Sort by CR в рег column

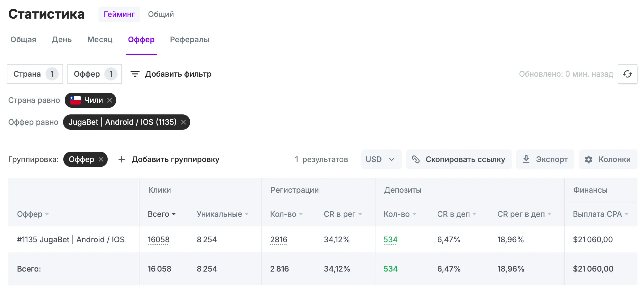(x=343, y=214)
